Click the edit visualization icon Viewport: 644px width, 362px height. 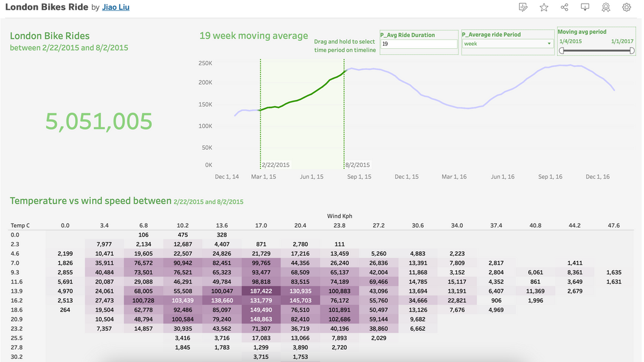[523, 7]
